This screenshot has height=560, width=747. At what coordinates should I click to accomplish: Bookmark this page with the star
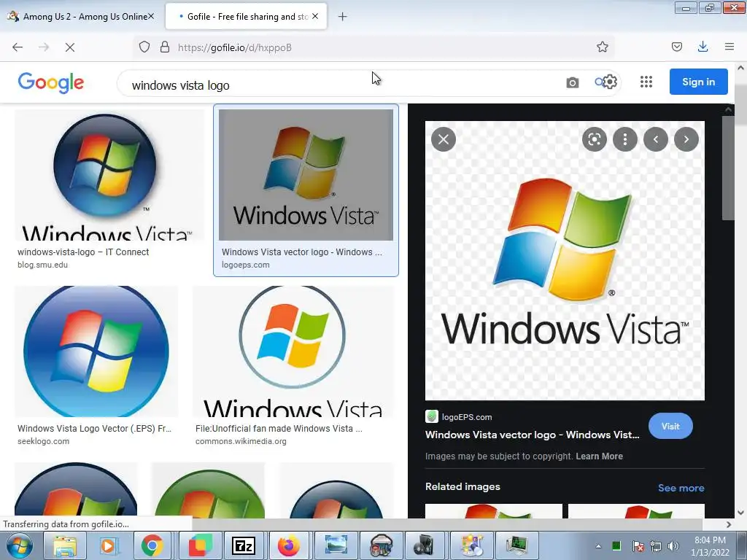point(602,47)
